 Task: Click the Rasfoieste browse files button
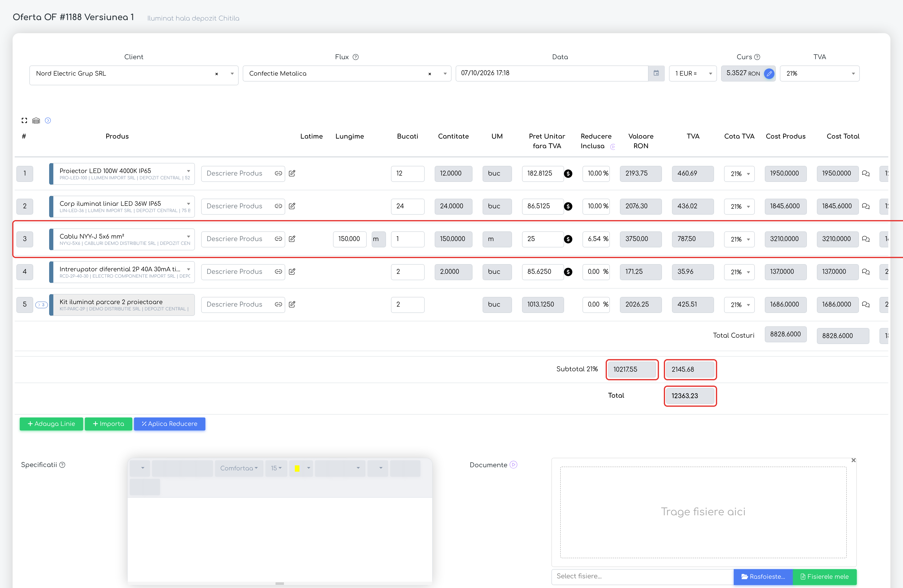pos(763,577)
